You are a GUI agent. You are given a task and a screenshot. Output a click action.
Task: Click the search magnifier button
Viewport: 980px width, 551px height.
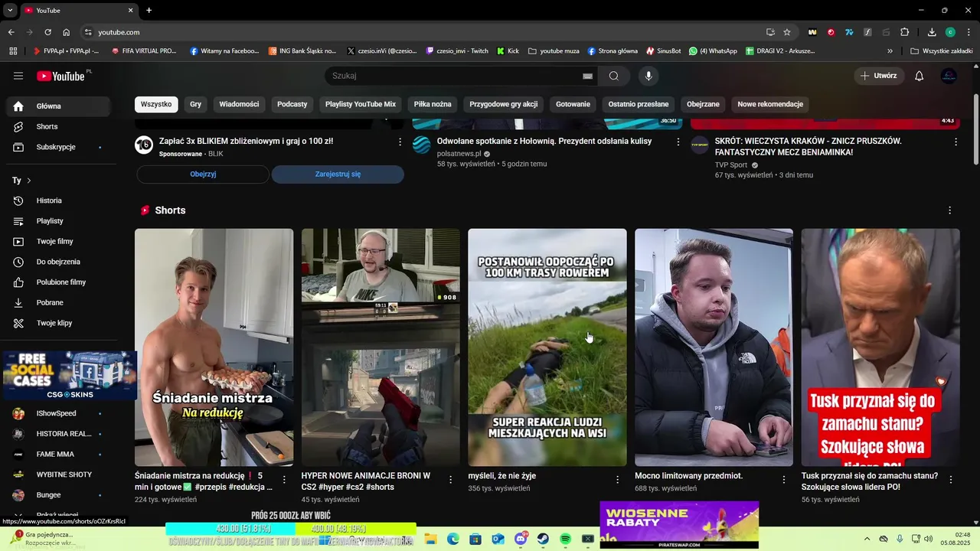tap(614, 76)
